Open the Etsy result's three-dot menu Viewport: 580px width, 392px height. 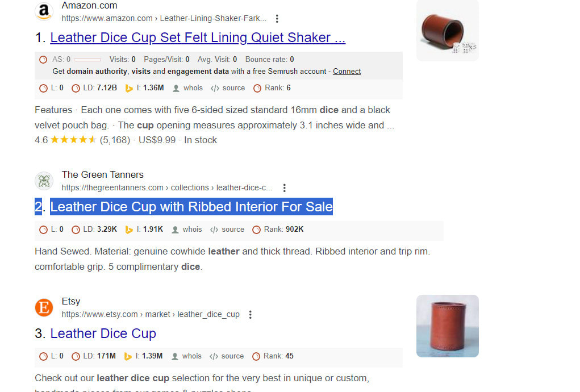click(x=251, y=314)
